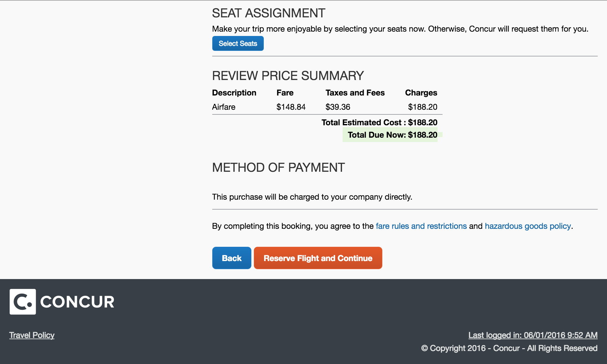The image size is (607, 364).
Task: Click Reserve Flight and Continue
Action: (318, 258)
